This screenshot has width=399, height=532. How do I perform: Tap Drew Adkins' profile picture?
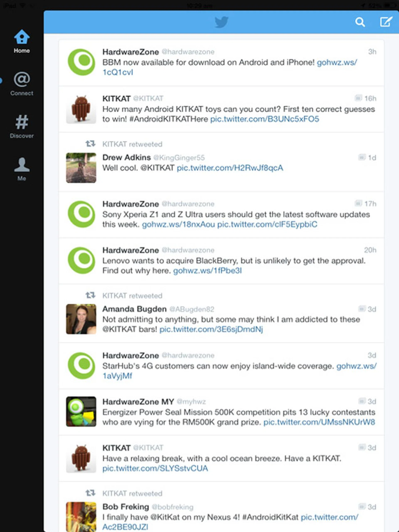point(81,168)
